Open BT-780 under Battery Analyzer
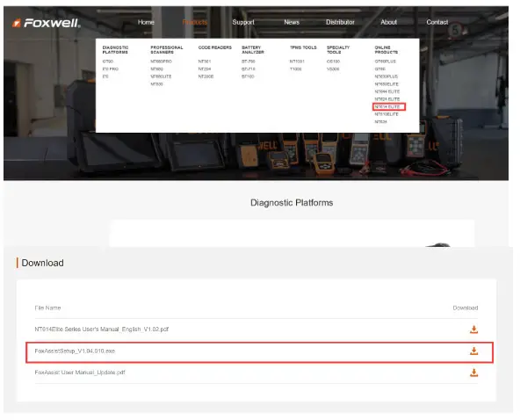 249,62
